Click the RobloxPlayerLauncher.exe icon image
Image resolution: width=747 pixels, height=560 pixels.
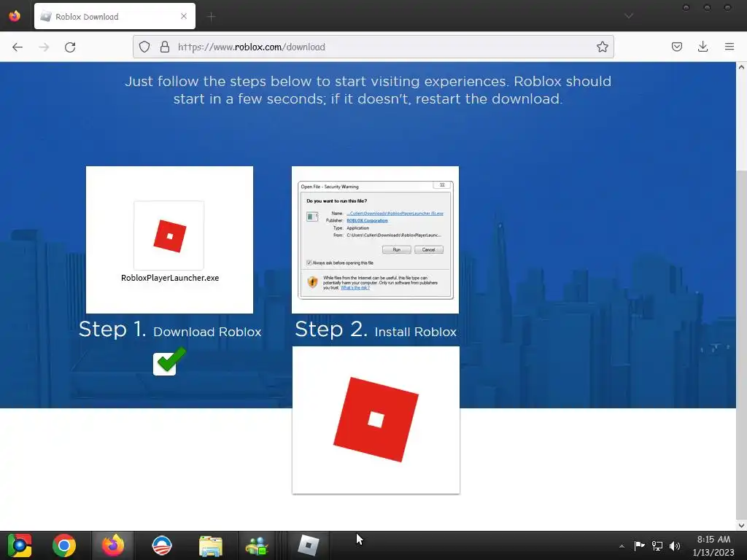(169, 236)
